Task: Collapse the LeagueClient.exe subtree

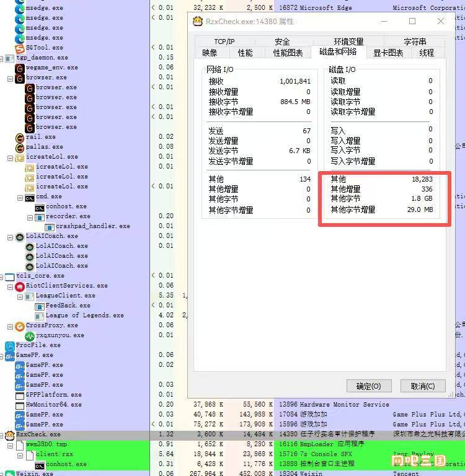Action: [x=20, y=296]
